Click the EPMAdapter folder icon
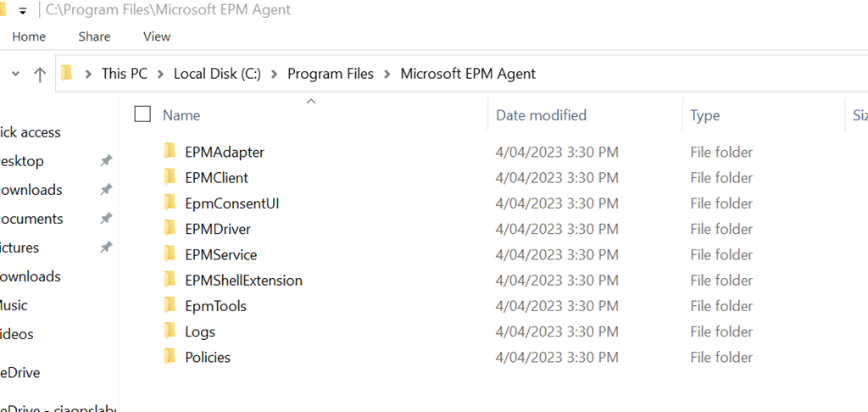This screenshot has height=412, width=868. [170, 153]
